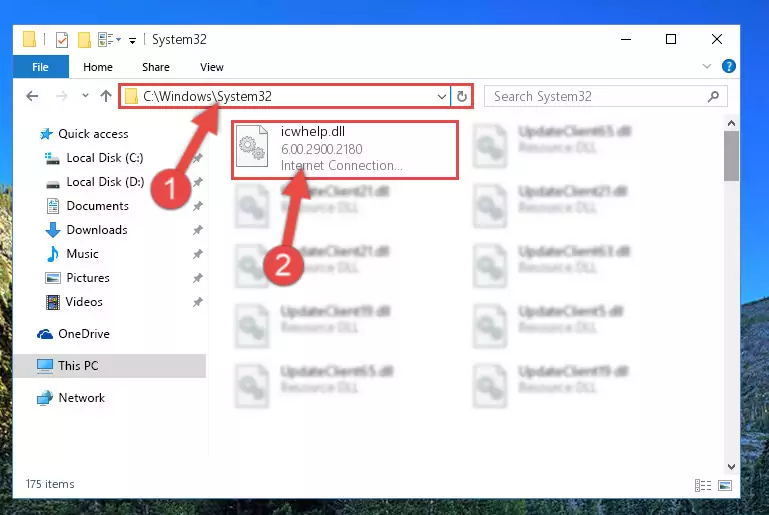
Task: Click the Downloads blue arrow icon
Action: (x=53, y=230)
